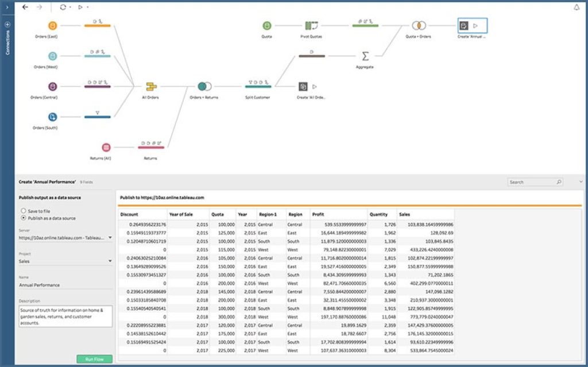Select the Orders (Central) input step

[x=52, y=87]
